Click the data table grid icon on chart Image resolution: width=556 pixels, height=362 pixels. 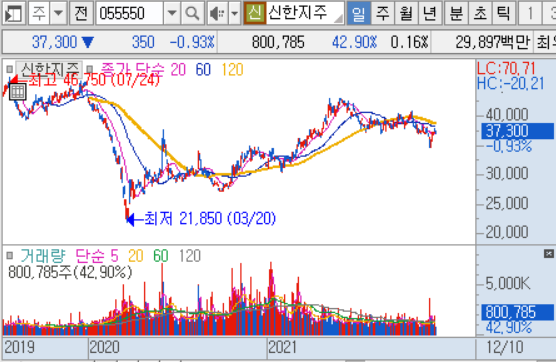click(x=17, y=92)
